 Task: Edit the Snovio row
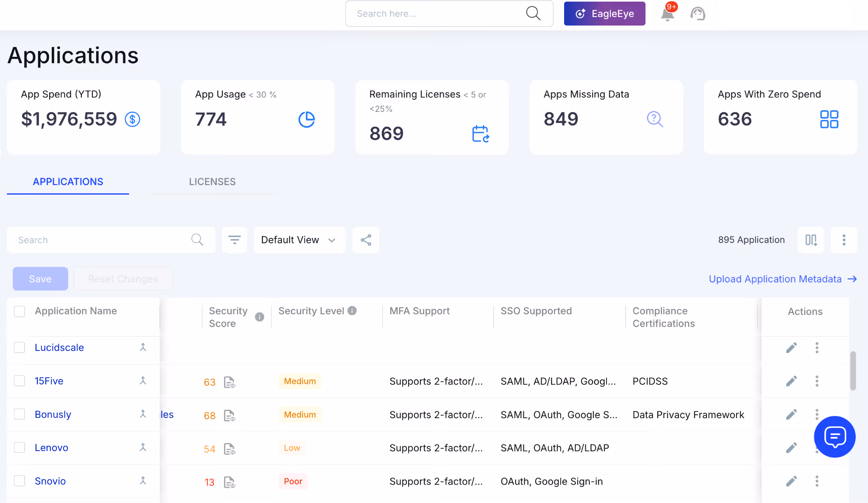point(791,481)
